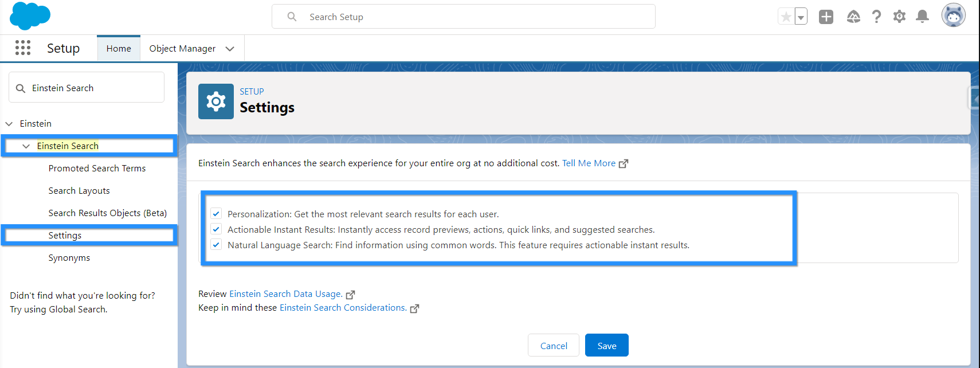Click the Quick Find magnifier icon
This screenshot has width=980, height=368.
point(21,88)
